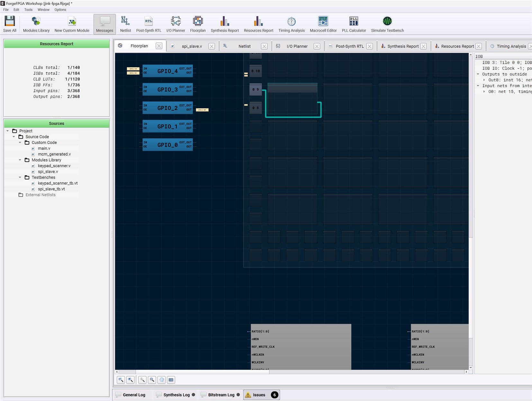
Task: Collapse the Testbenches folder
Action: pyautogui.click(x=20, y=177)
